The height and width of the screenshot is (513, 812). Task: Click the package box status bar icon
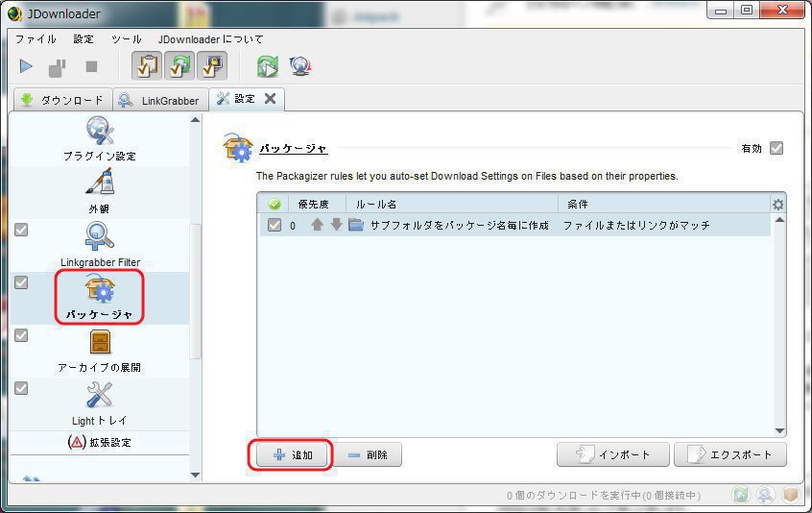pos(790,495)
